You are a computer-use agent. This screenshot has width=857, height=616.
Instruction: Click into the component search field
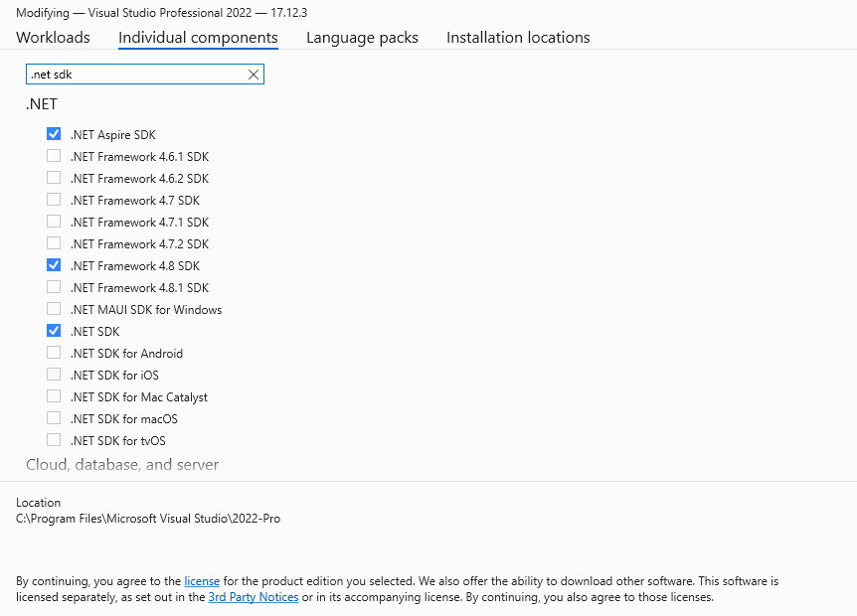pyautogui.click(x=134, y=75)
